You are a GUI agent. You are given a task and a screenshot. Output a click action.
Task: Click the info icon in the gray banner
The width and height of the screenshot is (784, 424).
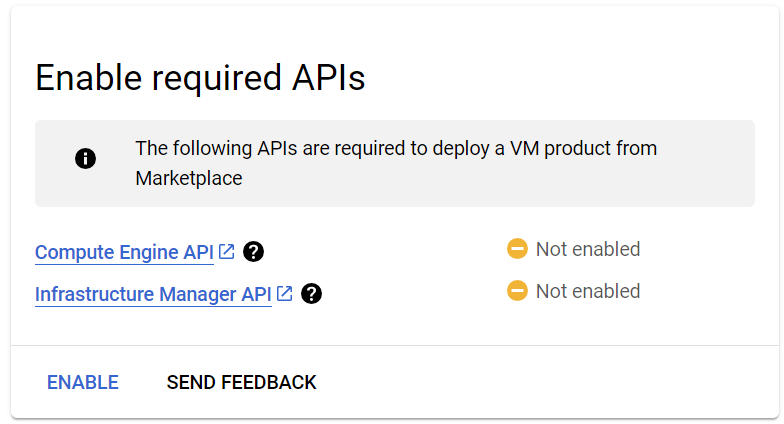click(x=86, y=159)
